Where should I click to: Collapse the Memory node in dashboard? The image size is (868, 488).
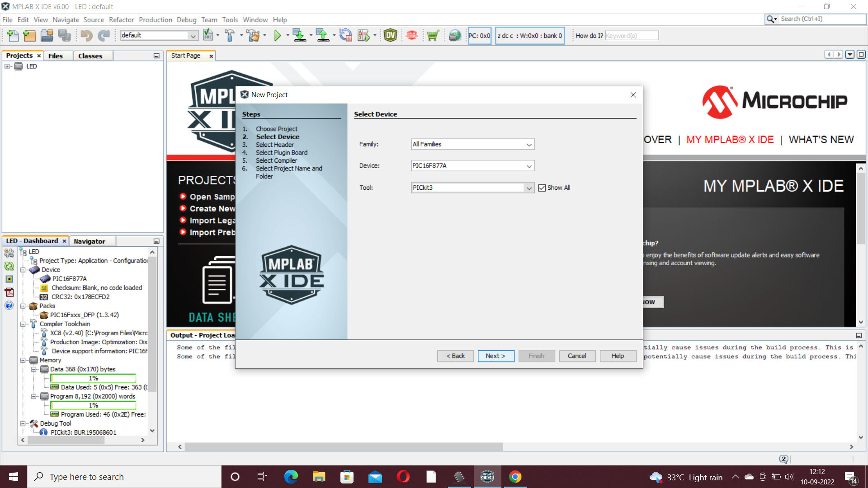23,360
